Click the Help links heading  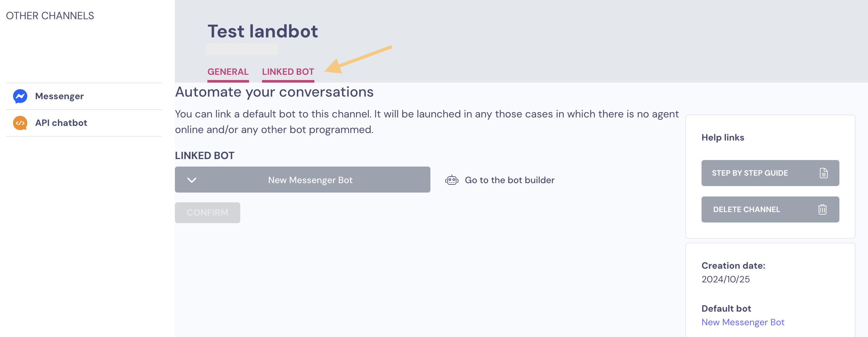tap(722, 138)
